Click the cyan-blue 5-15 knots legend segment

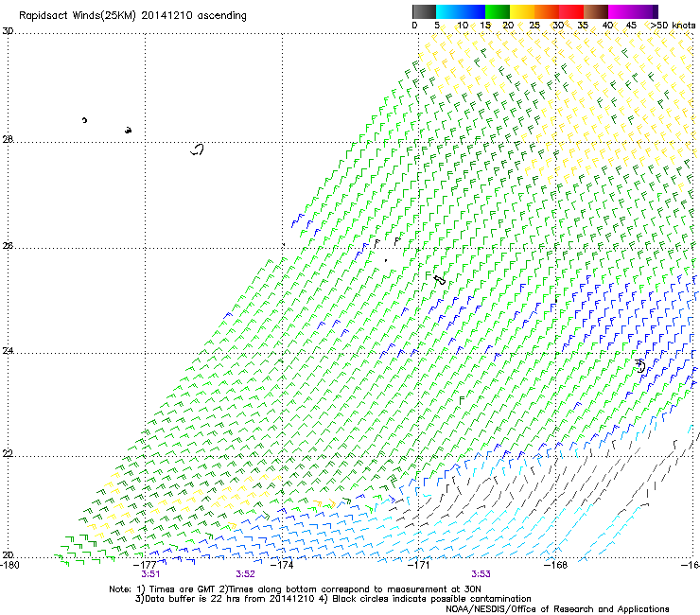(x=461, y=11)
